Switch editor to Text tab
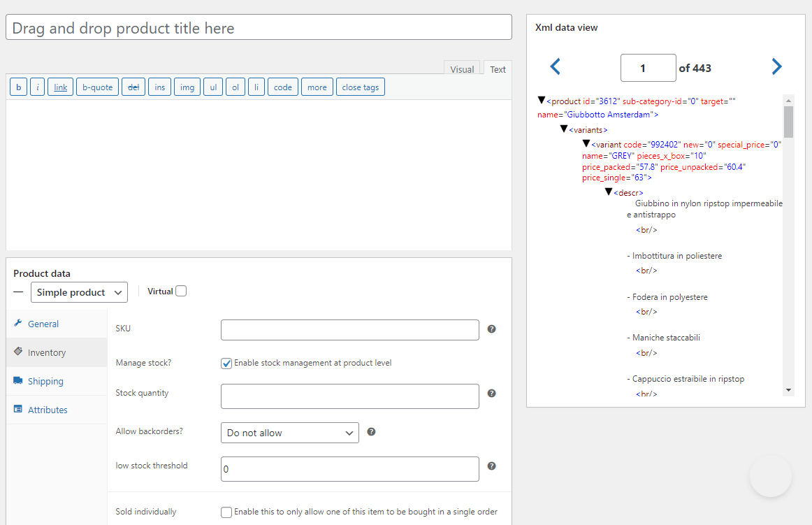The image size is (812, 525). [498, 69]
